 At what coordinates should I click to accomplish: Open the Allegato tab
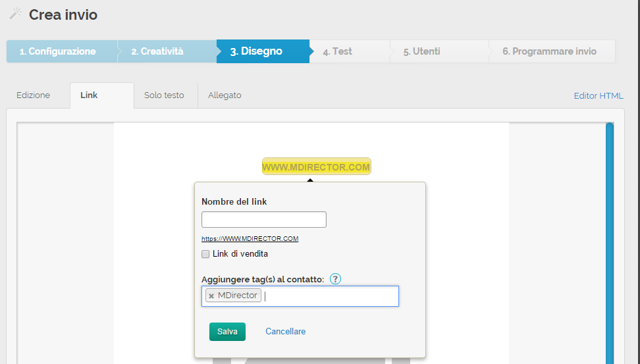pos(225,95)
